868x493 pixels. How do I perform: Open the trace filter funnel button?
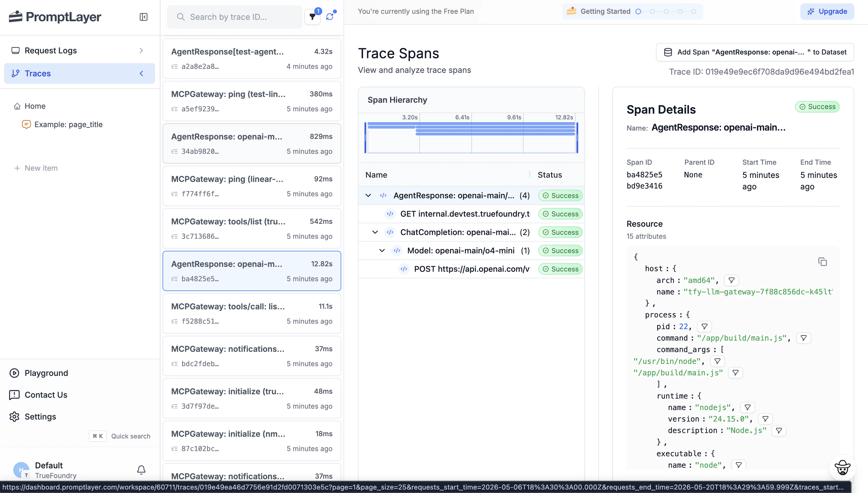[x=313, y=17]
